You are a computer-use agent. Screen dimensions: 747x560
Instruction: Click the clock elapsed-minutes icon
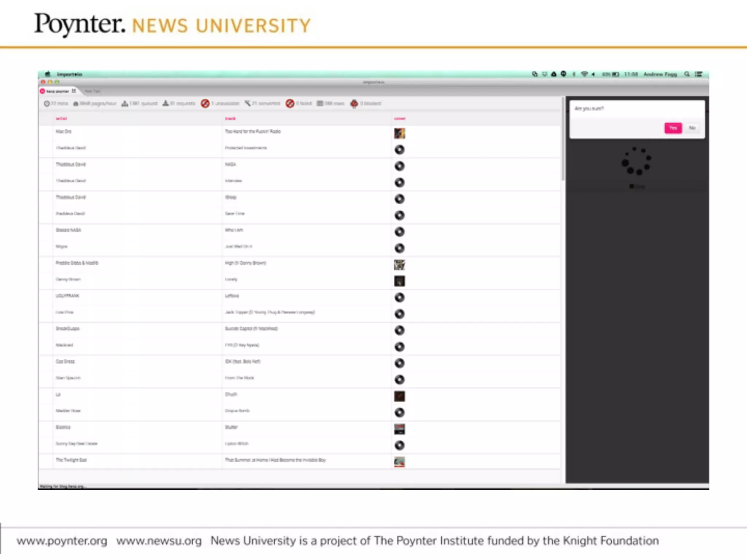[47, 104]
